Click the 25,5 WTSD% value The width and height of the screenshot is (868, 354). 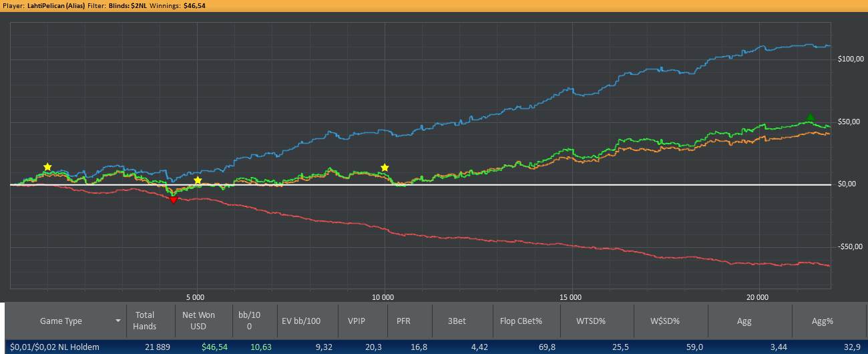pyautogui.click(x=621, y=347)
